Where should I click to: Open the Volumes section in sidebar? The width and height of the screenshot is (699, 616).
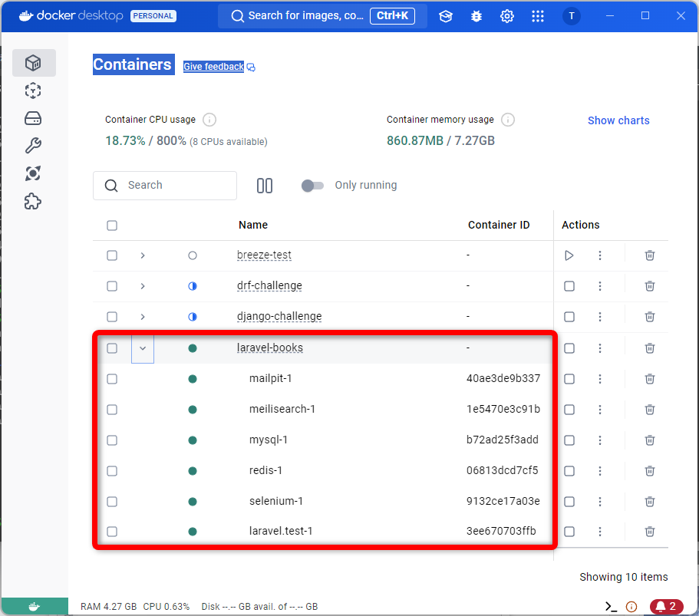pos(33,118)
